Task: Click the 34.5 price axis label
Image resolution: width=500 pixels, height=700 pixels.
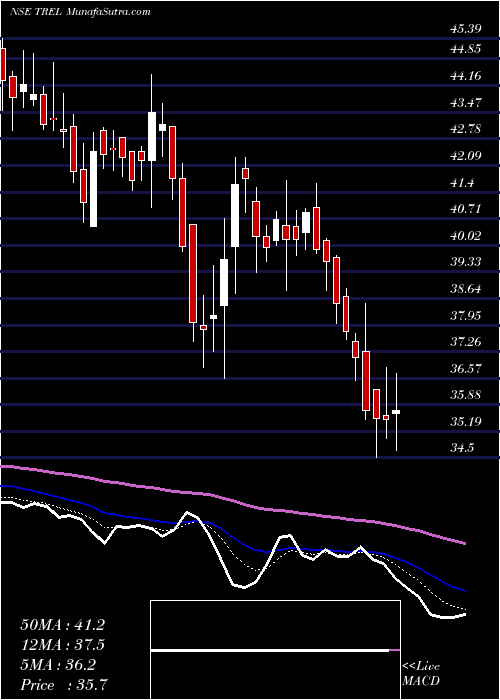Action: pos(462,448)
